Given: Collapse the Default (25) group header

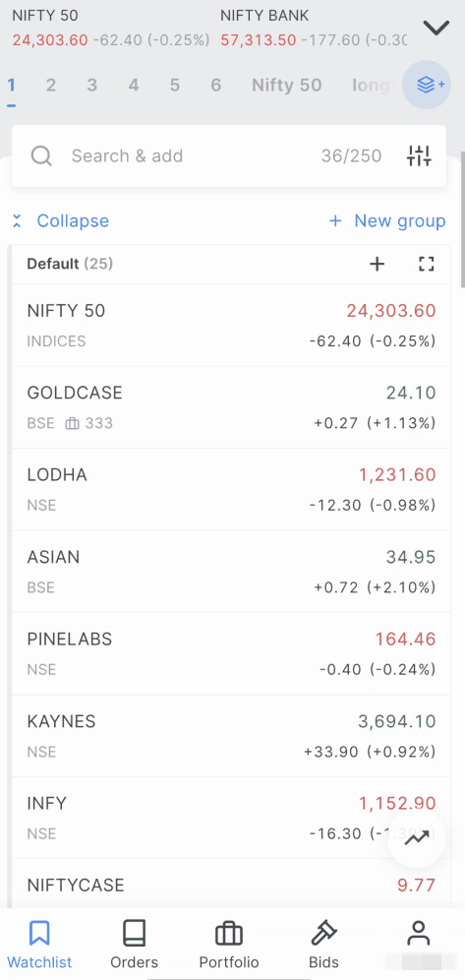Looking at the screenshot, I should [69, 264].
